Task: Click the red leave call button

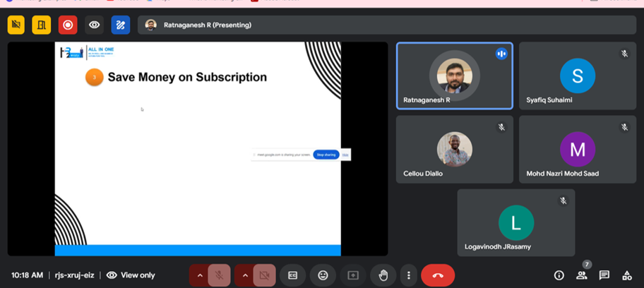Action: [x=438, y=275]
